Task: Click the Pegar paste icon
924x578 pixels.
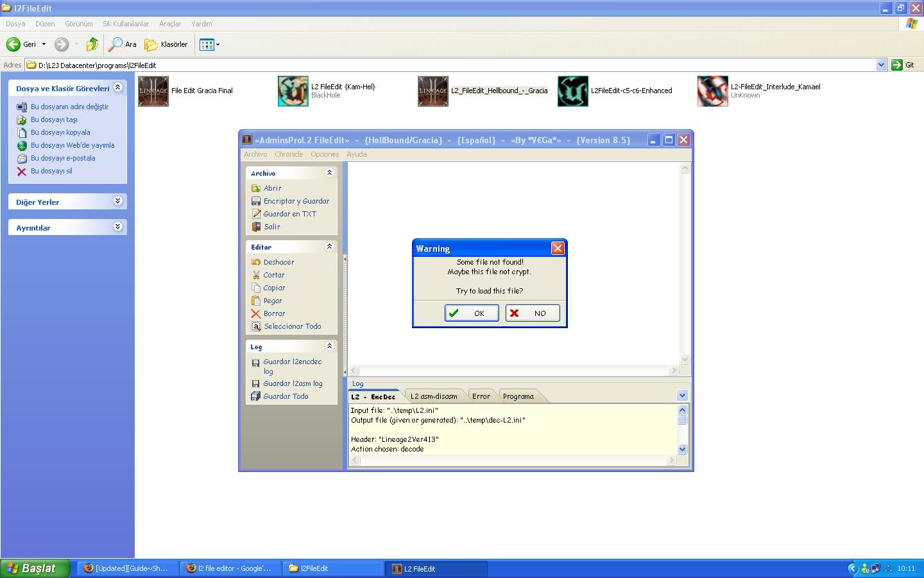Action: coord(256,301)
